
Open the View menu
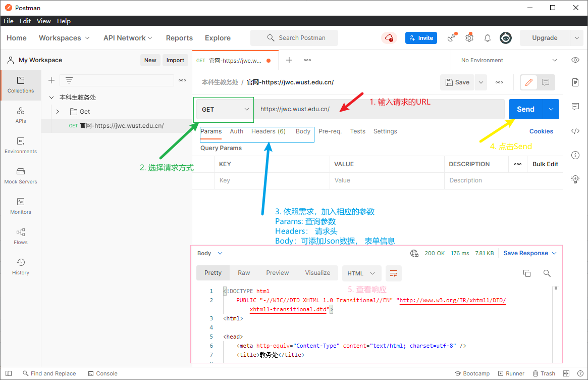[43, 21]
